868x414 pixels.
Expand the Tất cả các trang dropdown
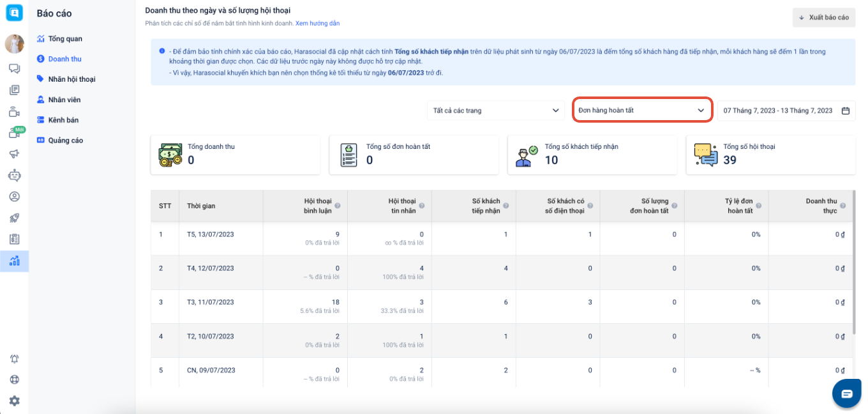pos(495,111)
